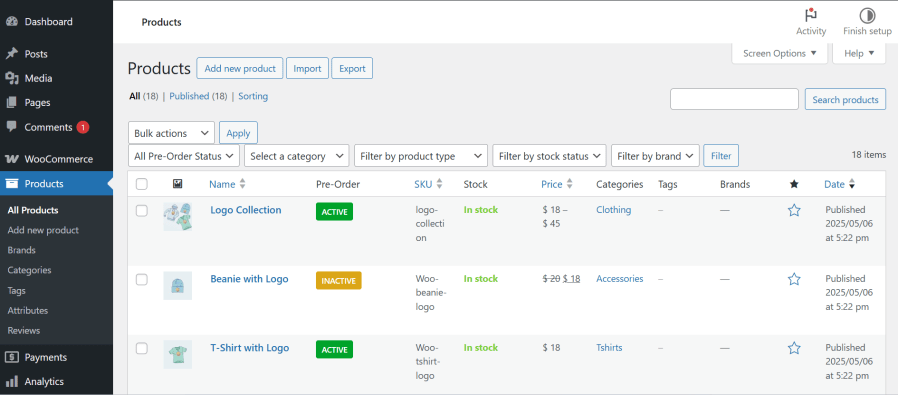
Task: Click the search products text field
Action: 734,99
